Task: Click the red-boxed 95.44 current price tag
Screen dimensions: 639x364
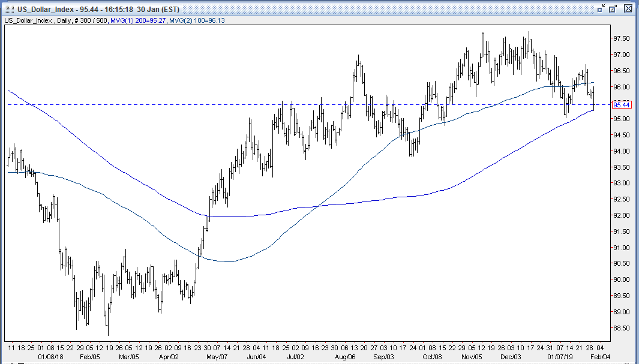Action: click(x=622, y=104)
